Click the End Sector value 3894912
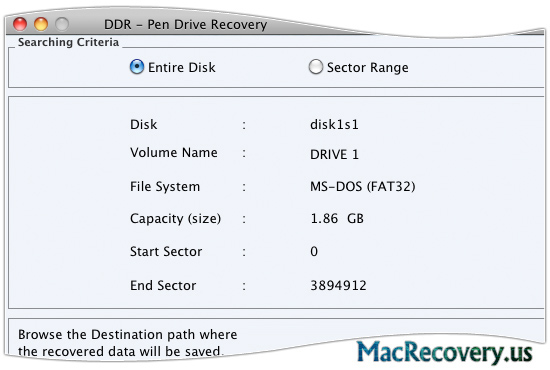Screen dimensions: 550x370 pyautogui.click(x=338, y=285)
